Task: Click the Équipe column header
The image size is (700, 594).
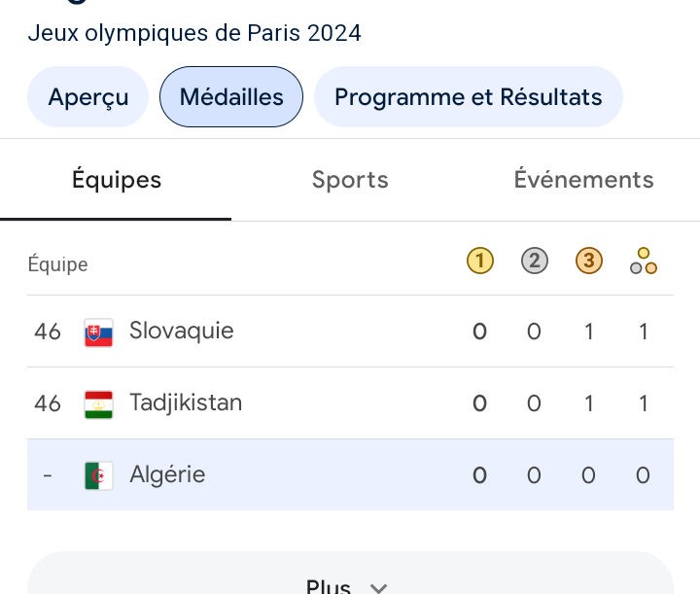Action: (x=57, y=263)
